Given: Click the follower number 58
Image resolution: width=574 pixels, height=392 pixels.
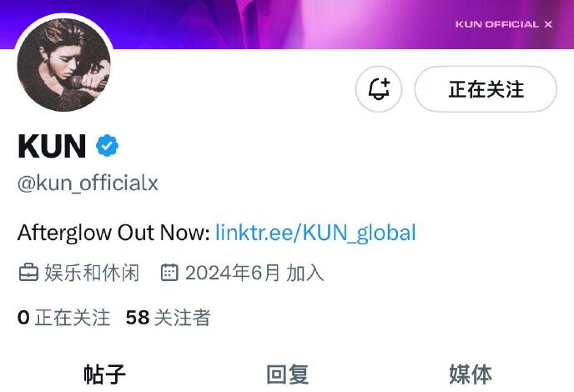Looking at the screenshot, I should [x=138, y=317].
